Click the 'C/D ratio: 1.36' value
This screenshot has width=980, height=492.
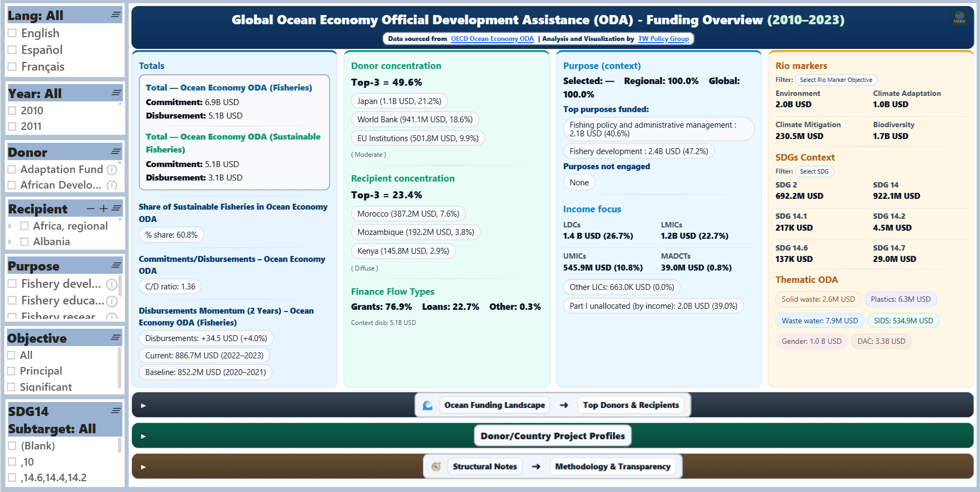[x=170, y=287]
